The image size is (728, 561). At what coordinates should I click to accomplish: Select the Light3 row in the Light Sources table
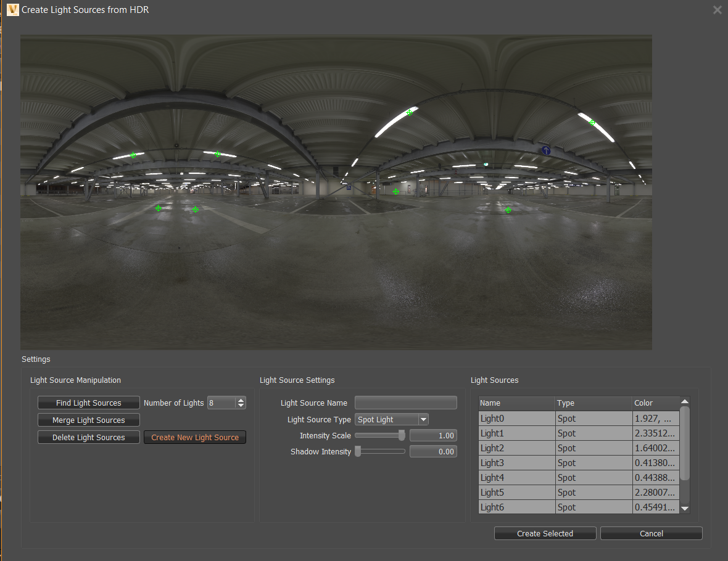[x=517, y=462]
